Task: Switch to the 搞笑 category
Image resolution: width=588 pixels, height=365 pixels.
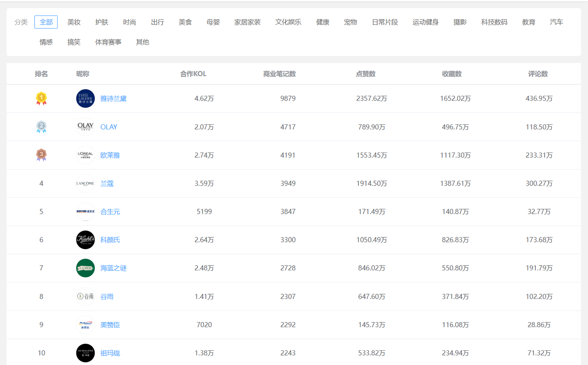Action: coord(74,42)
